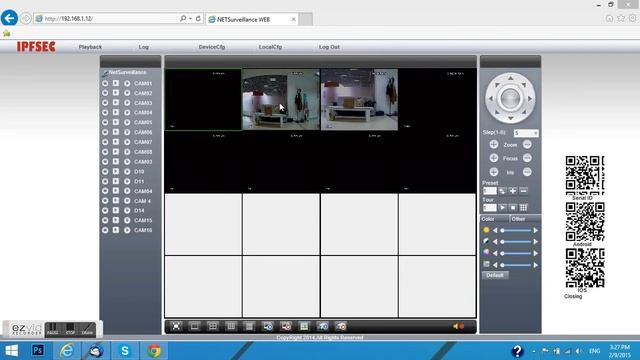Open the DeviceCfg menu

coord(212,47)
